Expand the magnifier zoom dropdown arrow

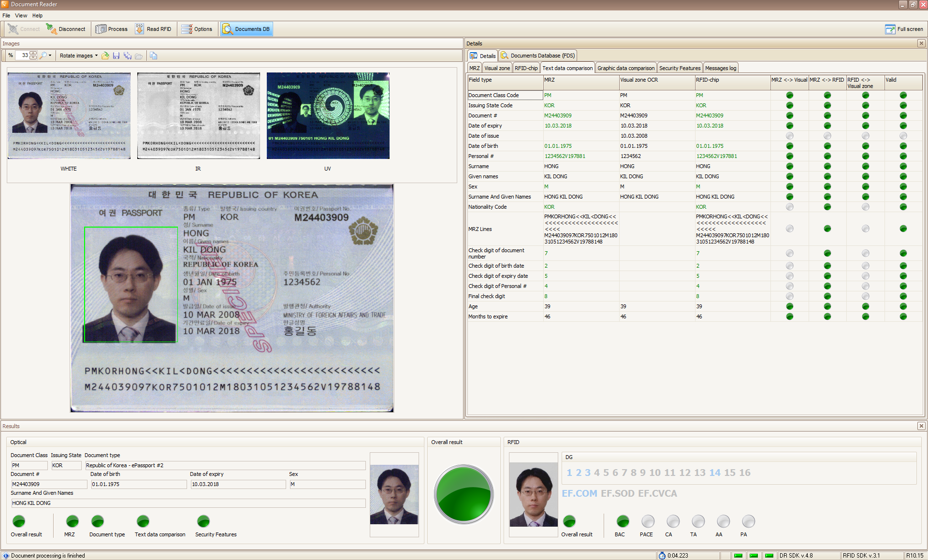50,56
